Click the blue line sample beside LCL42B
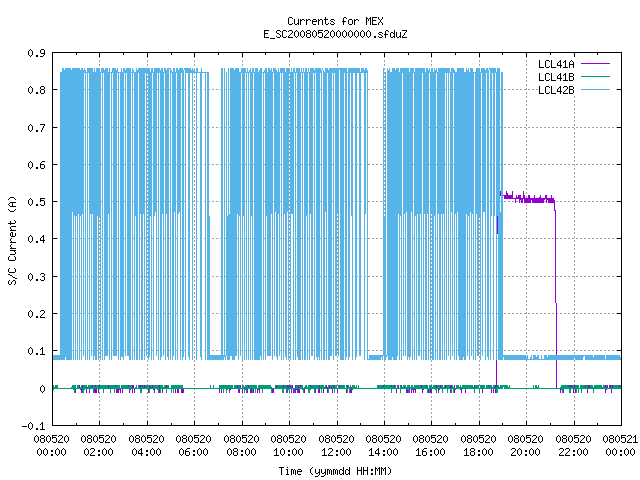This screenshot has height=480, width=640. click(595, 89)
